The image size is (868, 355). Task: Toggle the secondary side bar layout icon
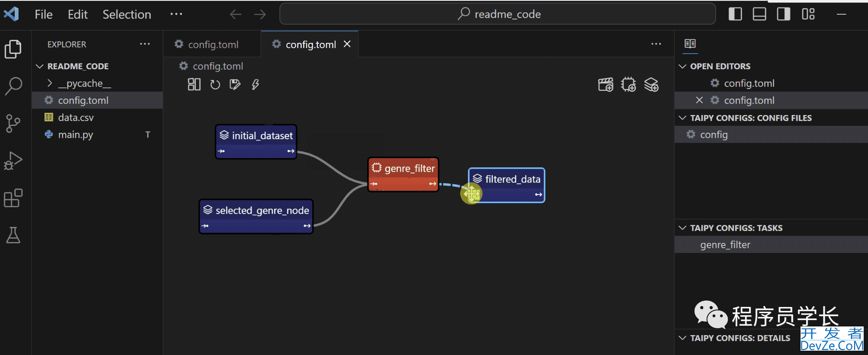pyautogui.click(x=784, y=14)
